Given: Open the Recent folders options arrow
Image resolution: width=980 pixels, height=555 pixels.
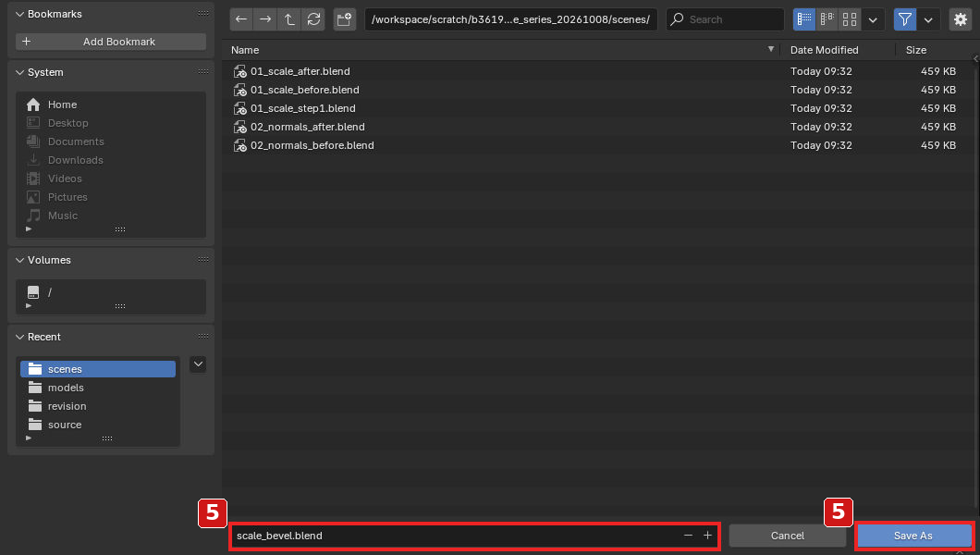Looking at the screenshot, I should tap(198, 364).
